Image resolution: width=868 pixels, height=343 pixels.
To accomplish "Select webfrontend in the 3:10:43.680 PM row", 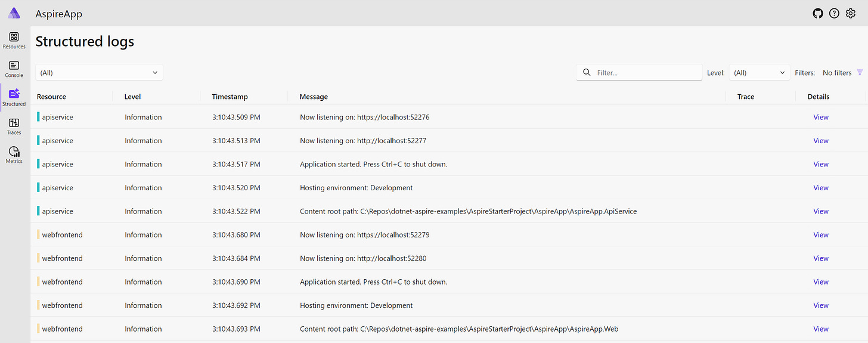I will coord(62,235).
